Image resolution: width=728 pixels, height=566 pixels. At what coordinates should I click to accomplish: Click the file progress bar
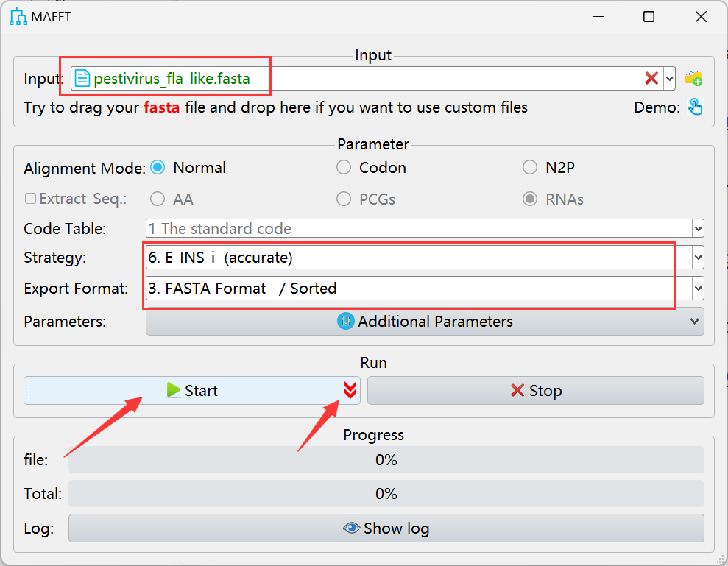click(386, 460)
